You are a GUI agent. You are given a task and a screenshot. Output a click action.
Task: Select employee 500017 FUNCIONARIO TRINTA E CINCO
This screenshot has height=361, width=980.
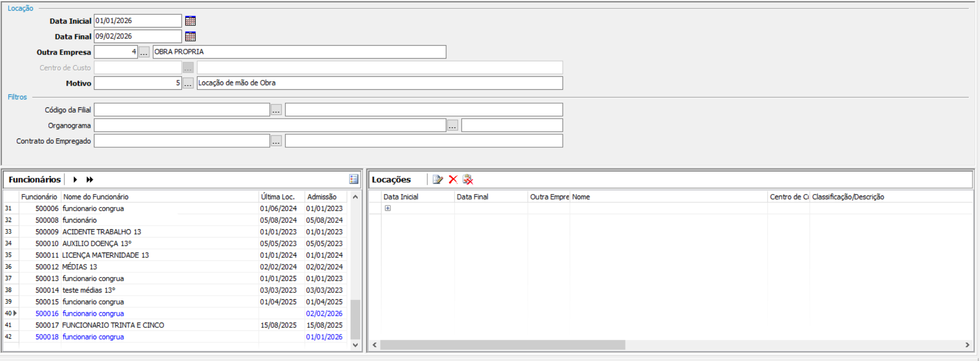(113, 325)
